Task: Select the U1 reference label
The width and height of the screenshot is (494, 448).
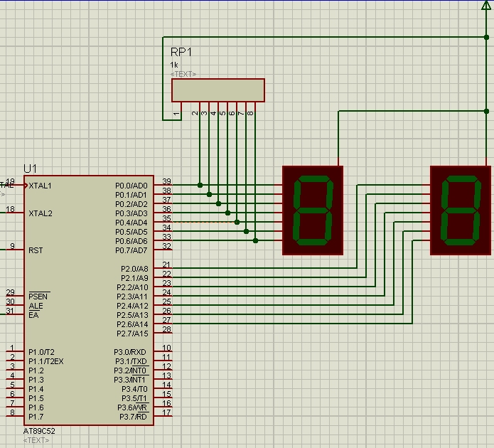Action: [x=31, y=169]
